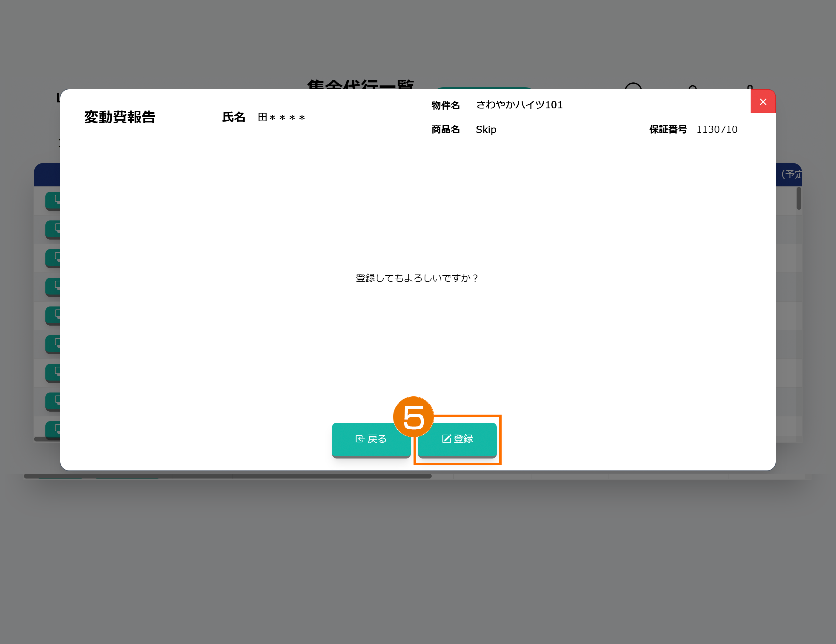This screenshot has width=836, height=644.
Task: Click the confirmation message 登録してもよろしいですか
Action: coord(417,278)
